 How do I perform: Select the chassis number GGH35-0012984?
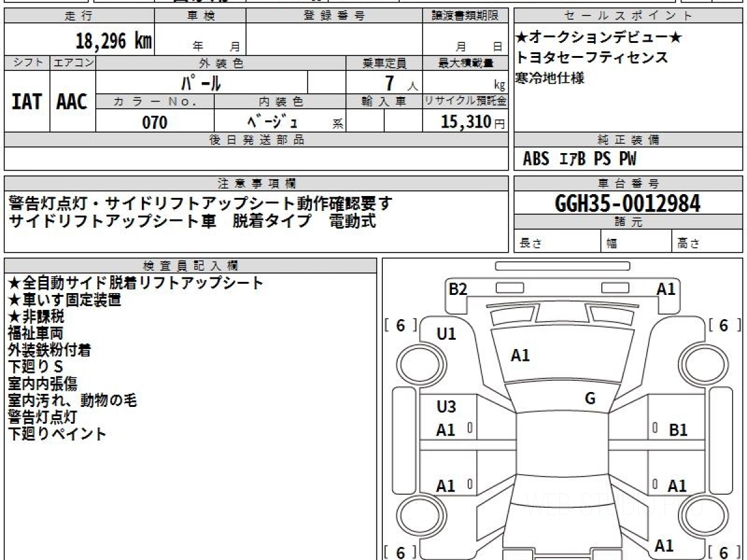(x=627, y=203)
